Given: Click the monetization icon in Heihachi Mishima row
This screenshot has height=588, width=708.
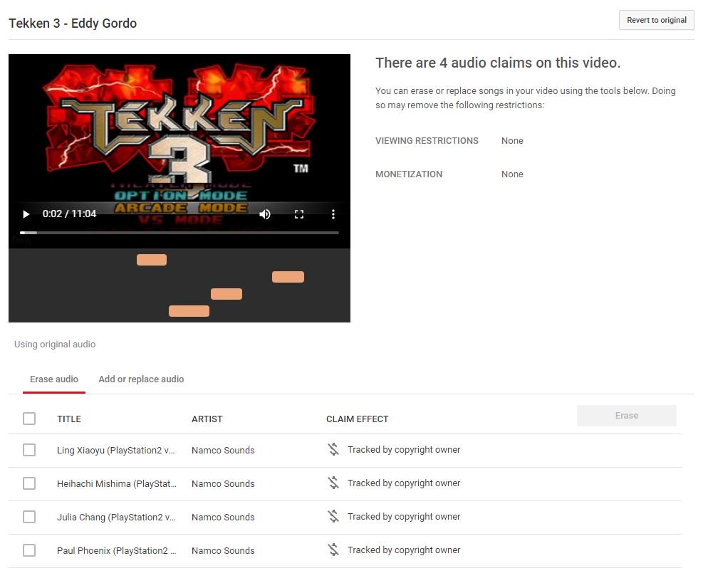Looking at the screenshot, I should 333,483.
